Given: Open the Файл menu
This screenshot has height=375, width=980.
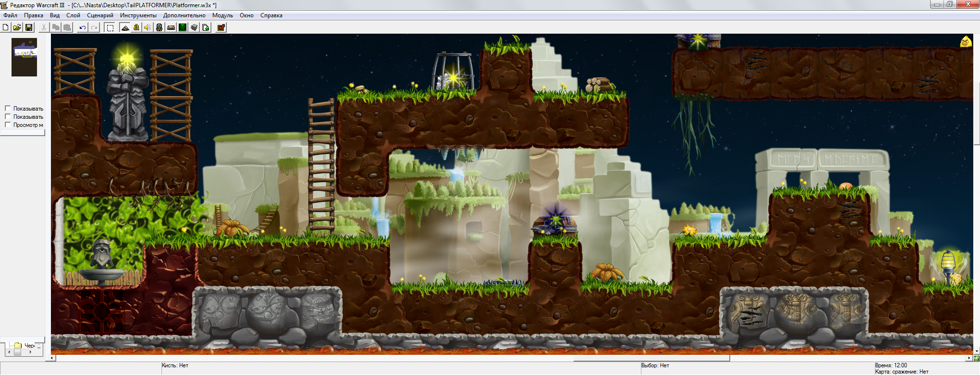Looking at the screenshot, I should (x=10, y=15).
